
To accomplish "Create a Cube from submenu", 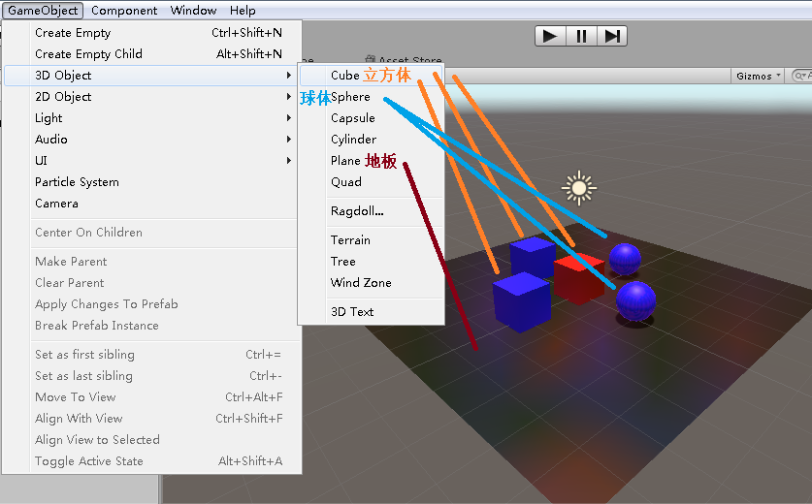I will pos(372,76).
